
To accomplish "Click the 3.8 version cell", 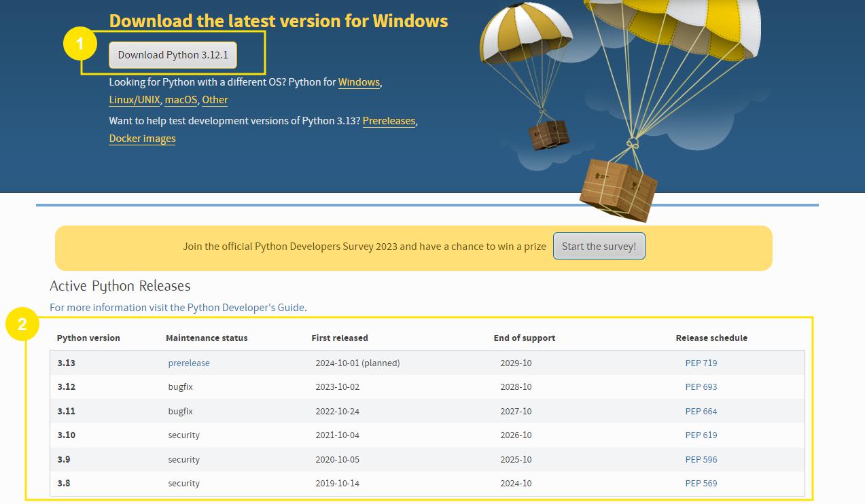I will click(x=64, y=484).
